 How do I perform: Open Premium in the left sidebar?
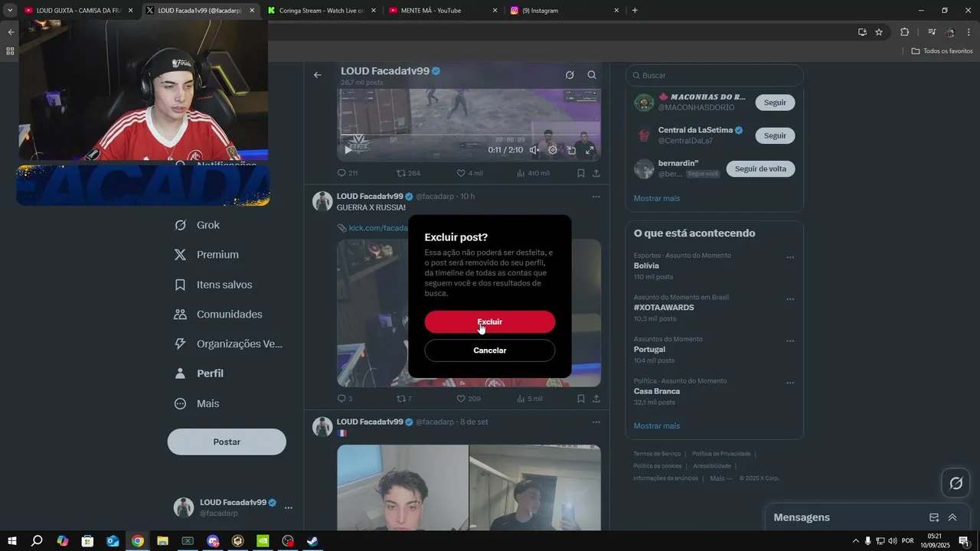[207, 255]
